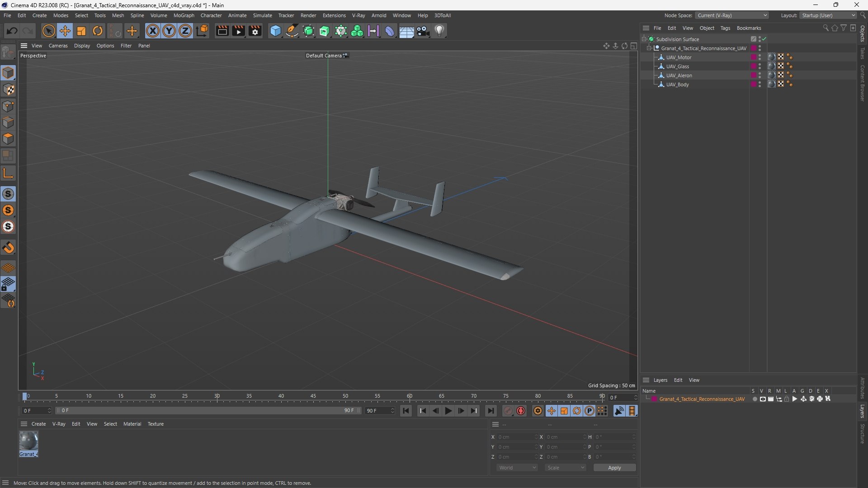Add a Cube primitive object
Screen dimensions: 868x488
pyautogui.click(x=275, y=31)
